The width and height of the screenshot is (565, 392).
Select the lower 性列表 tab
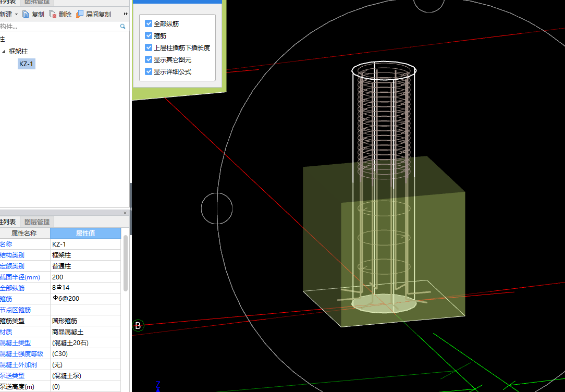click(x=9, y=222)
